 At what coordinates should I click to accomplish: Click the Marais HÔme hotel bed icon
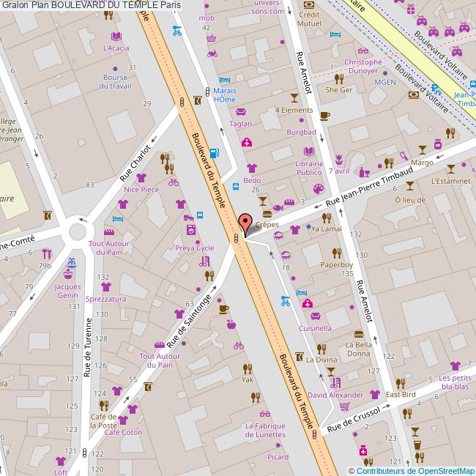225,79
